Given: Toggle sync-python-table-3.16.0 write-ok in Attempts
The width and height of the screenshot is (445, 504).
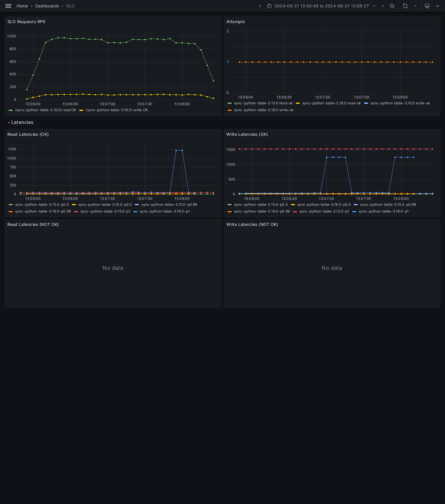Looking at the screenshot, I should coord(264,110).
